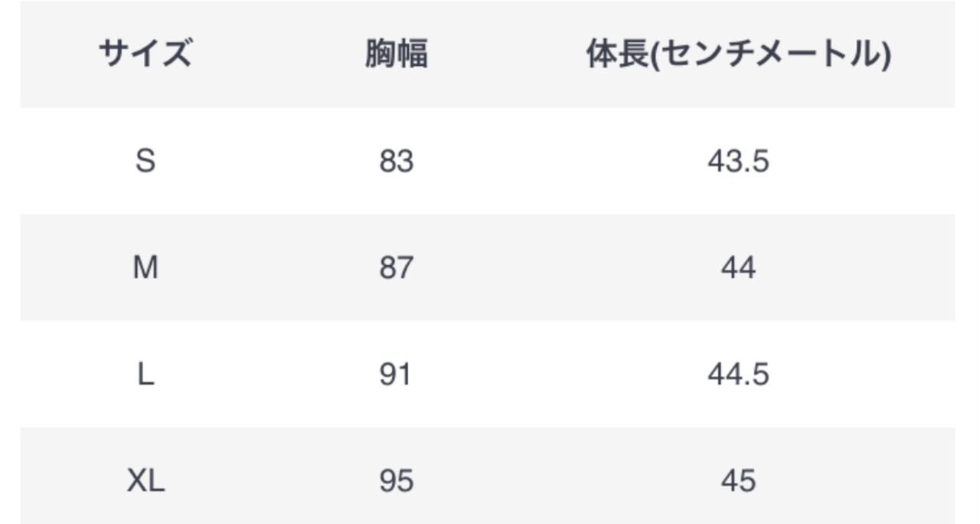
Task: Select the body length cell reading 44
Action: pos(738,268)
